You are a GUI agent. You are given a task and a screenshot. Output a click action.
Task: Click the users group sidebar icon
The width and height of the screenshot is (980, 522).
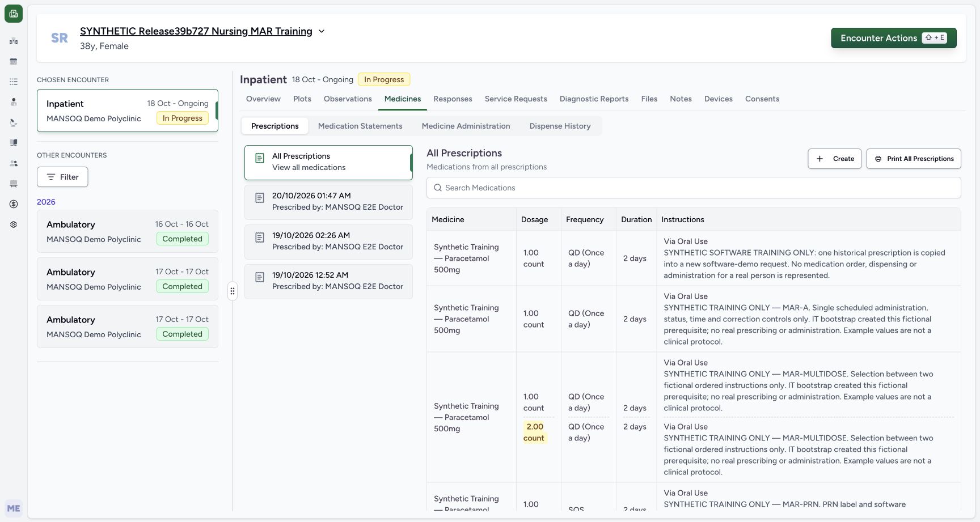pos(14,163)
